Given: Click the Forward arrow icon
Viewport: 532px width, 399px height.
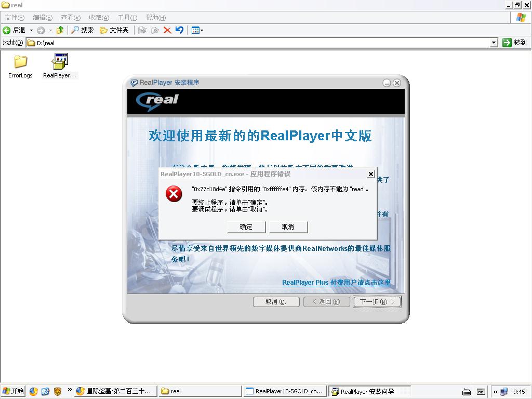Looking at the screenshot, I should tap(41, 31).
